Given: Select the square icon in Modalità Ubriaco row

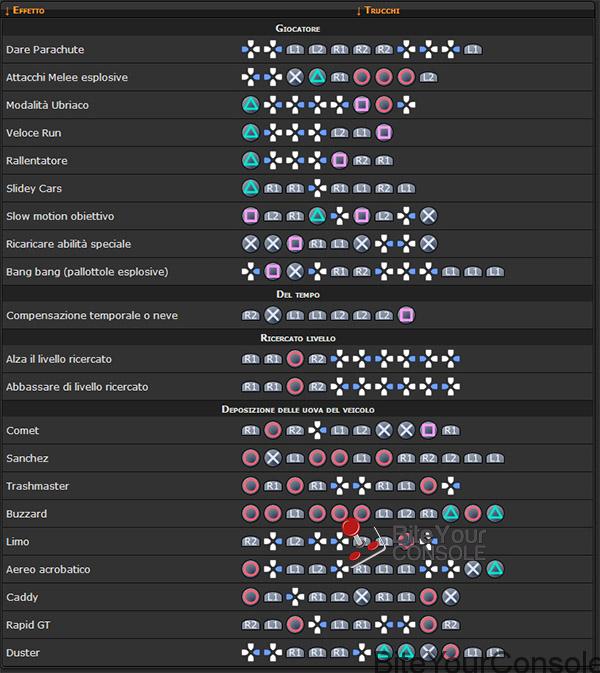Looking at the screenshot, I should [x=362, y=105].
